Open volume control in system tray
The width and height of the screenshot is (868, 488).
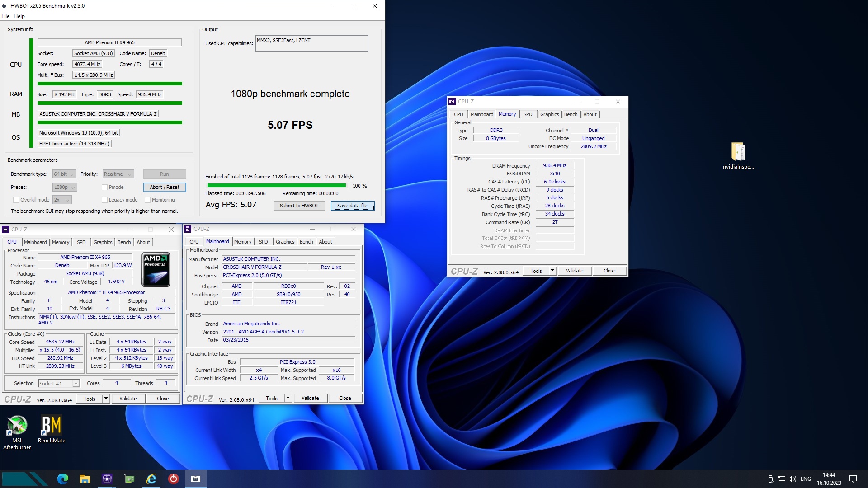793,479
